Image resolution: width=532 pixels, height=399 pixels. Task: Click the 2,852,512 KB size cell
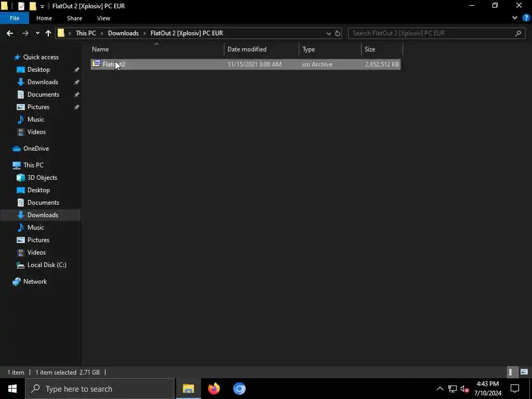382,64
